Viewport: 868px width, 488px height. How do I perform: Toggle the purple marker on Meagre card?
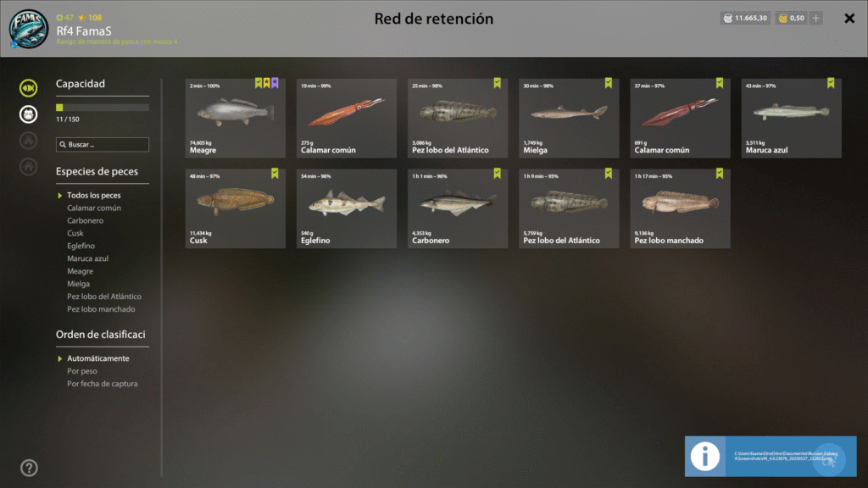click(275, 83)
